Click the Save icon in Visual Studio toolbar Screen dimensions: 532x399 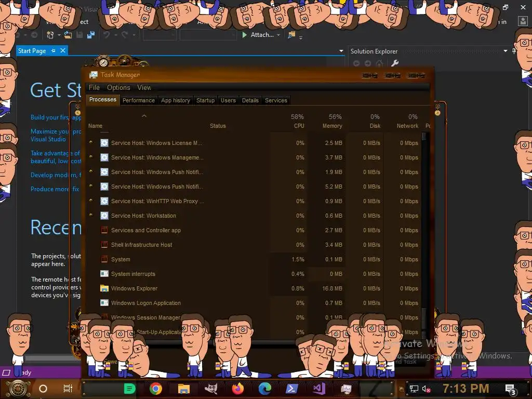tap(79, 35)
